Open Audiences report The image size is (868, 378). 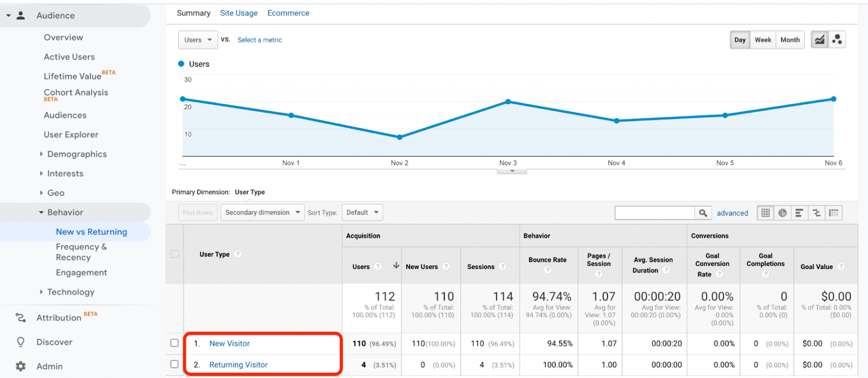coord(65,115)
